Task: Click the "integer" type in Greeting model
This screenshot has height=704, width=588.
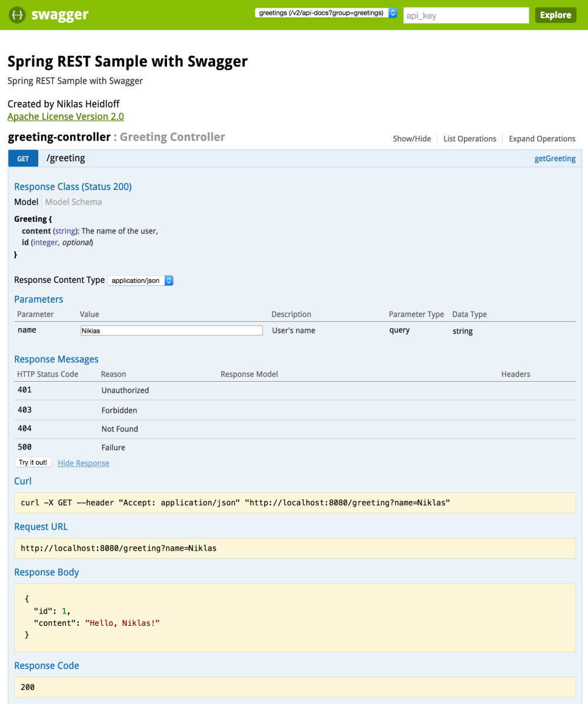Action: click(x=45, y=242)
